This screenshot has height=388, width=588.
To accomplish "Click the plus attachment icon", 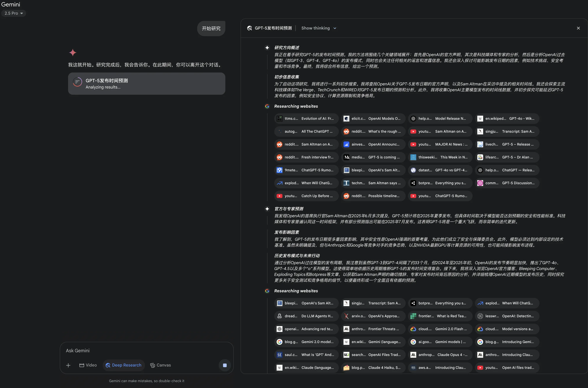I will click(x=68, y=365).
